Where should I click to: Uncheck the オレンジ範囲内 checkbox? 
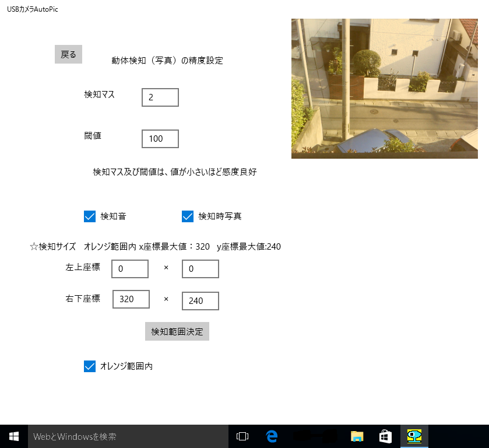(90, 366)
